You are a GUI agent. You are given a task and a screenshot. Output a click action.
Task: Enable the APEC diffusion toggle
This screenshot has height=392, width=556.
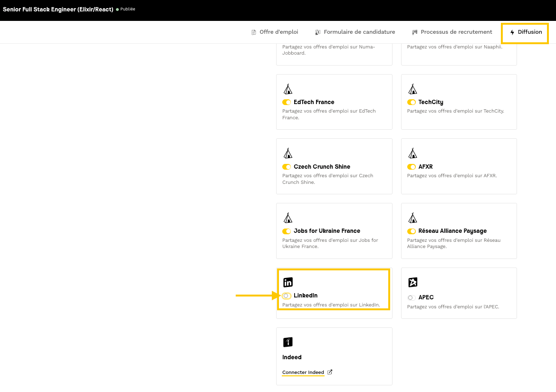[411, 297]
